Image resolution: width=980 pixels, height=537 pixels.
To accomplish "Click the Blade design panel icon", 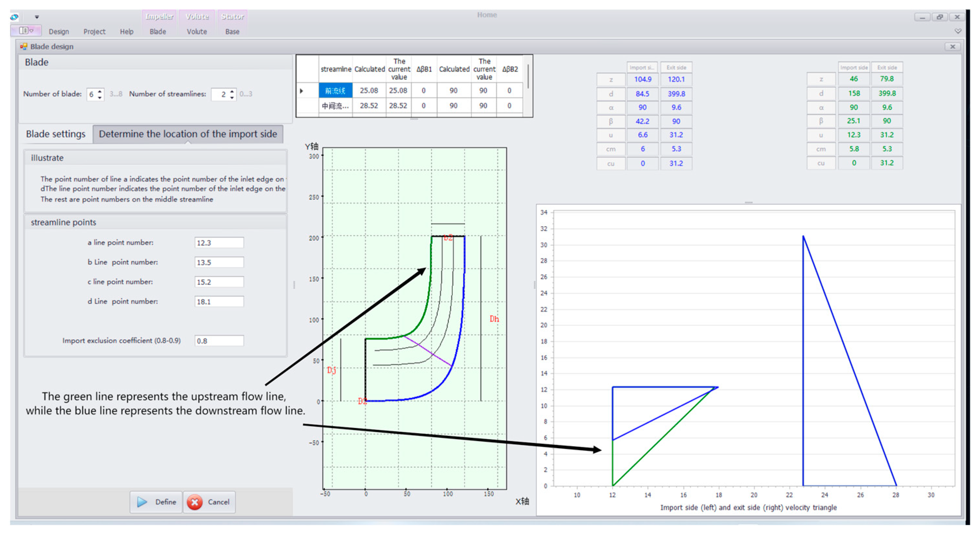I will (x=23, y=47).
